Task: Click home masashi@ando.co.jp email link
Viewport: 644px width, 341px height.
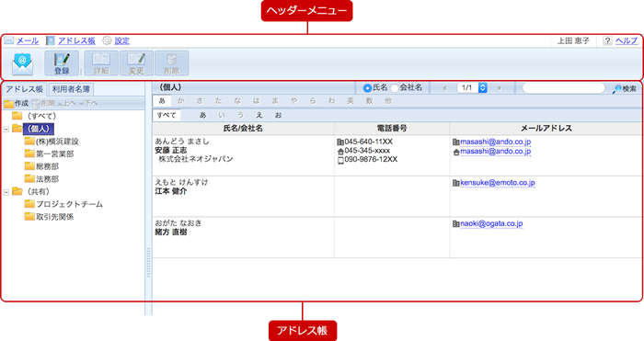Action: tap(495, 152)
